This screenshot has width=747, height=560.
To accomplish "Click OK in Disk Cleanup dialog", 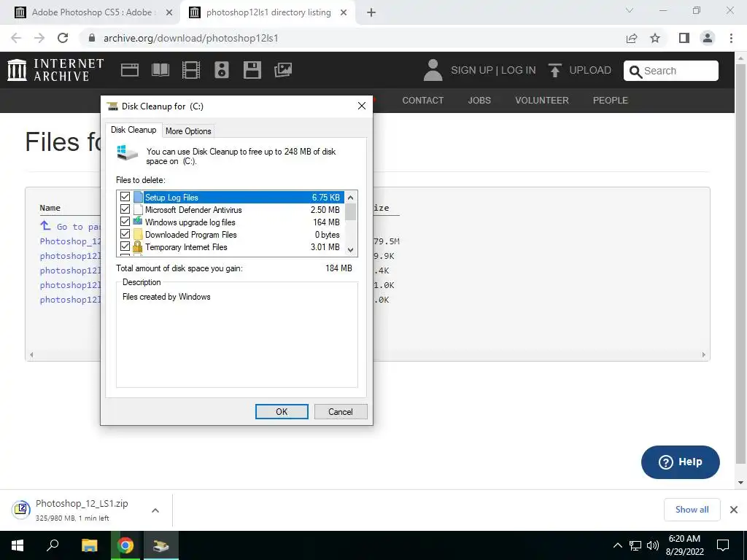I will [x=282, y=411].
